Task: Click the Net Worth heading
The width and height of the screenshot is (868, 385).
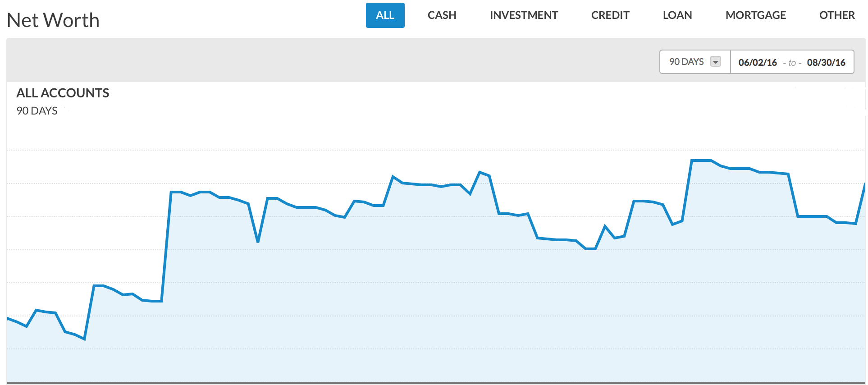Action: [x=53, y=20]
